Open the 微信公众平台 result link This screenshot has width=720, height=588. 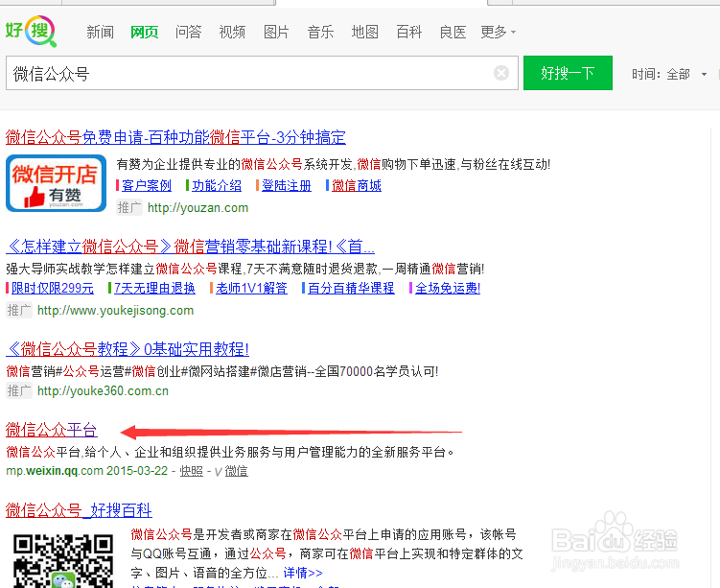click(52, 430)
